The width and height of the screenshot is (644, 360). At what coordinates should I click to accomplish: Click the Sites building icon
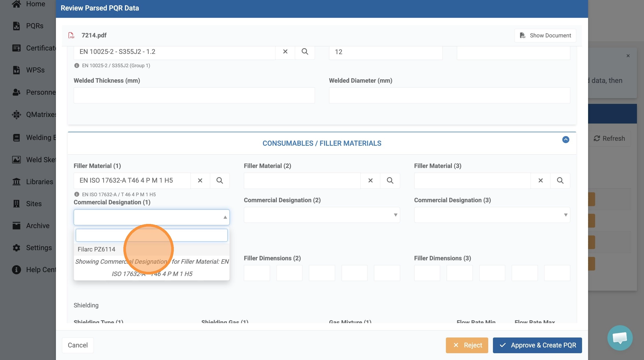click(x=16, y=204)
